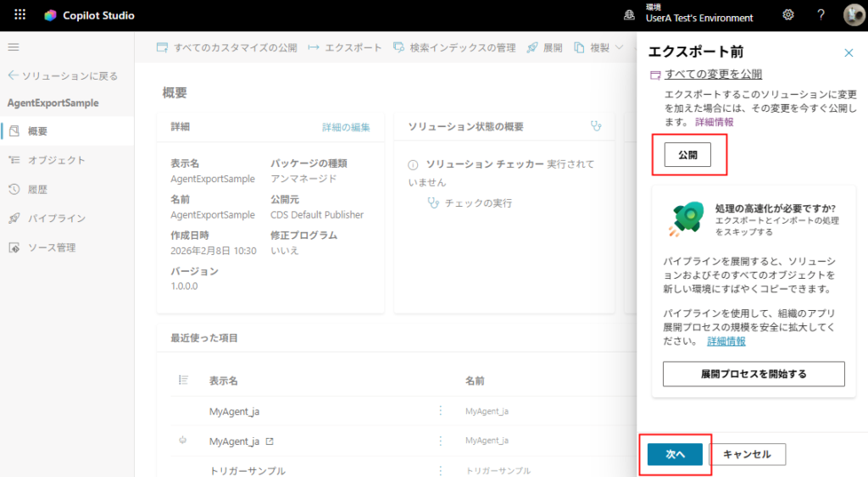868x477 pixels.
Task: Close the エクスポート前 panel
Action: point(849,53)
